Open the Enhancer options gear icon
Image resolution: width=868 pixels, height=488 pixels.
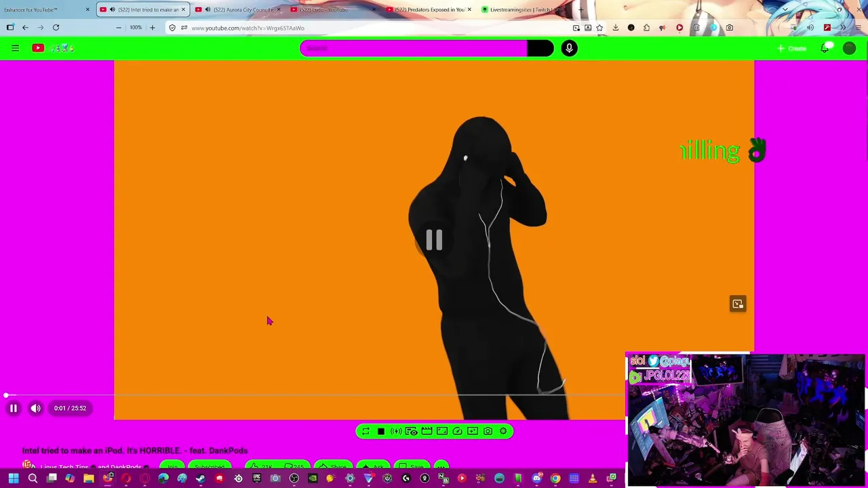tap(503, 431)
